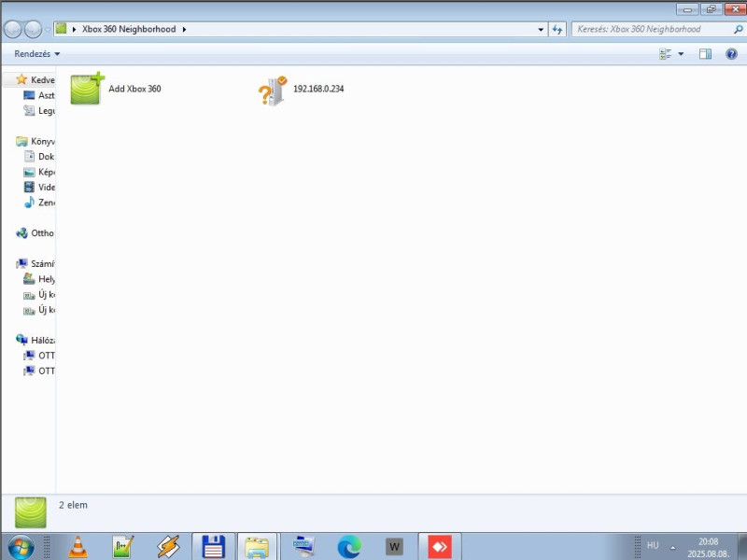Open the first Új kötet drive
Screen dimensions: 747x560
tap(38, 294)
